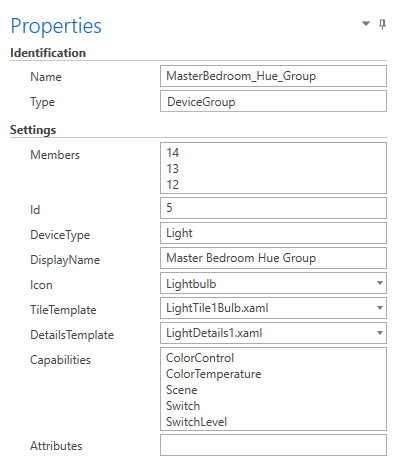Open the TileTemplate dropdown LightTile1Bulb.xaml
This screenshot has width=399, height=461.
pos(273,308)
